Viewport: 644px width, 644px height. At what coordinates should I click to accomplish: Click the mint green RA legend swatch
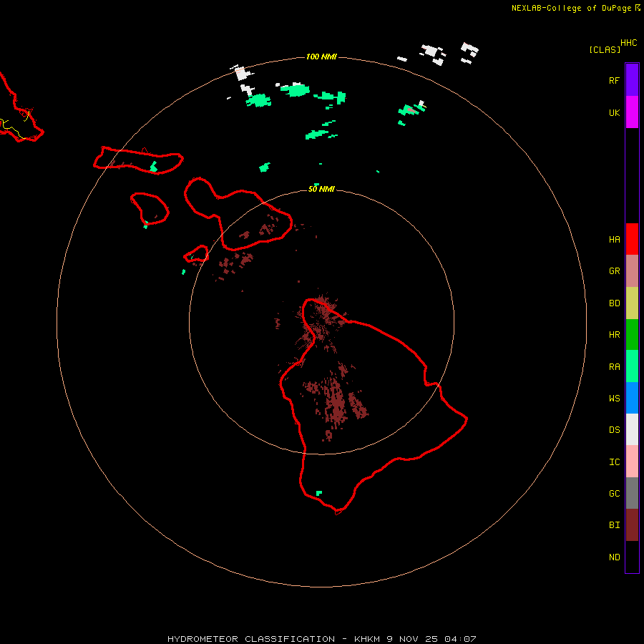[x=632, y=366]
